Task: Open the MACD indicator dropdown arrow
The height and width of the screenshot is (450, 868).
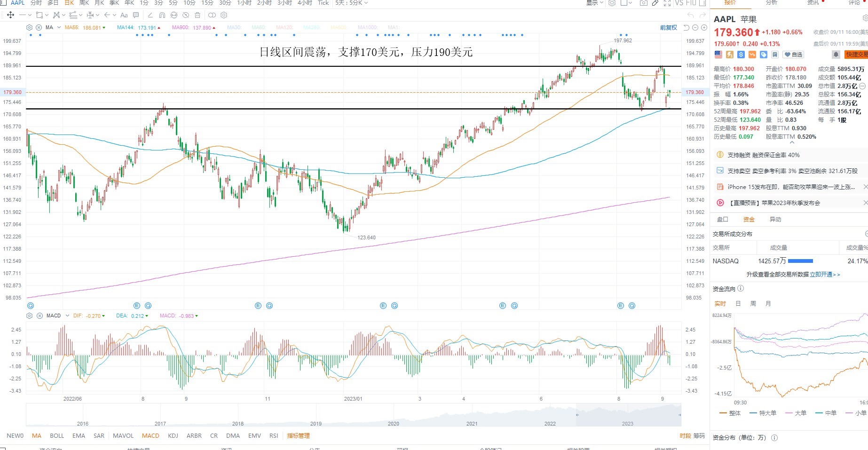Action: click(x=68, y=316)
